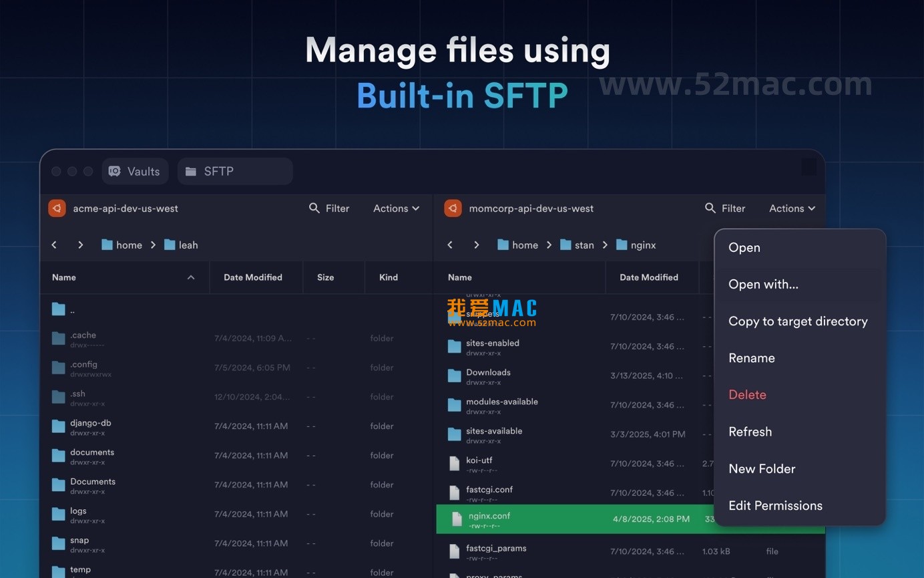924x578 pixels.
Task: Click the Ubuntu icon beside momcorp-api-dev-us-west
Action: [453, 208]
